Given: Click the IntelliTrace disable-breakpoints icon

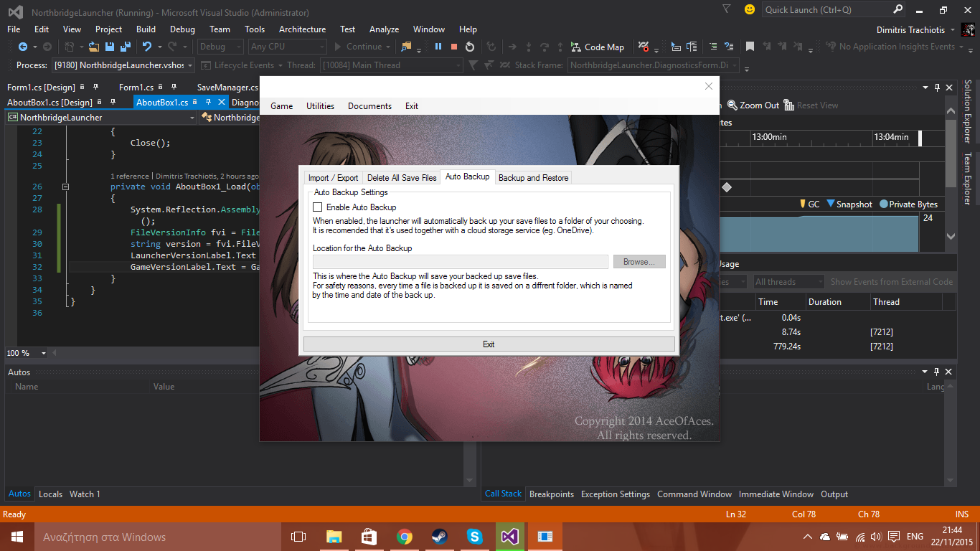Looking at the screenshot, I should (644, 47).
